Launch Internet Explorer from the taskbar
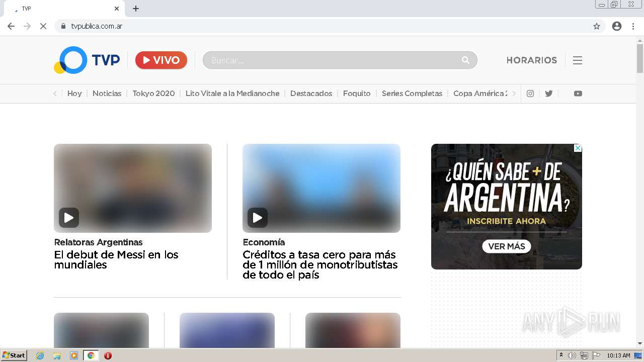 (40, 355)
